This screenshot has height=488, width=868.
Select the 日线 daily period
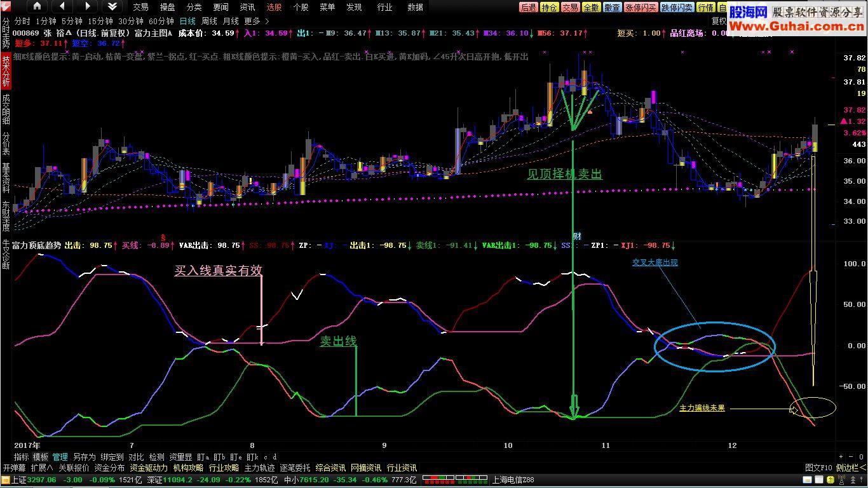click(x=187, y=21)
